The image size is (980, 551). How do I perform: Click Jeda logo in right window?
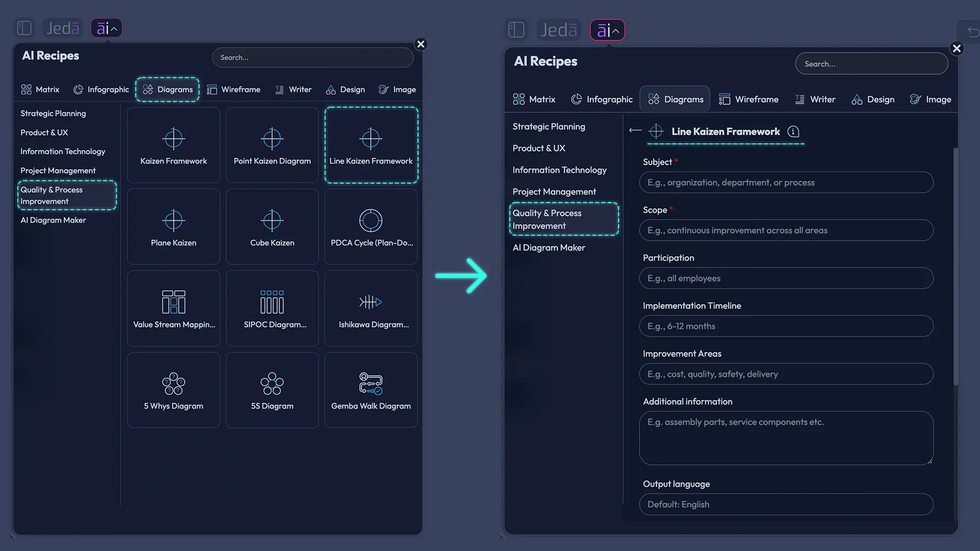[x=559, y=30]
